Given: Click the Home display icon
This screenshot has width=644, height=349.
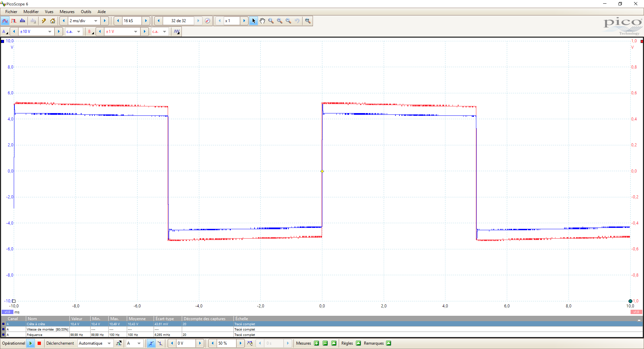Looking at the screenshot, I should (x=53, y=21).
